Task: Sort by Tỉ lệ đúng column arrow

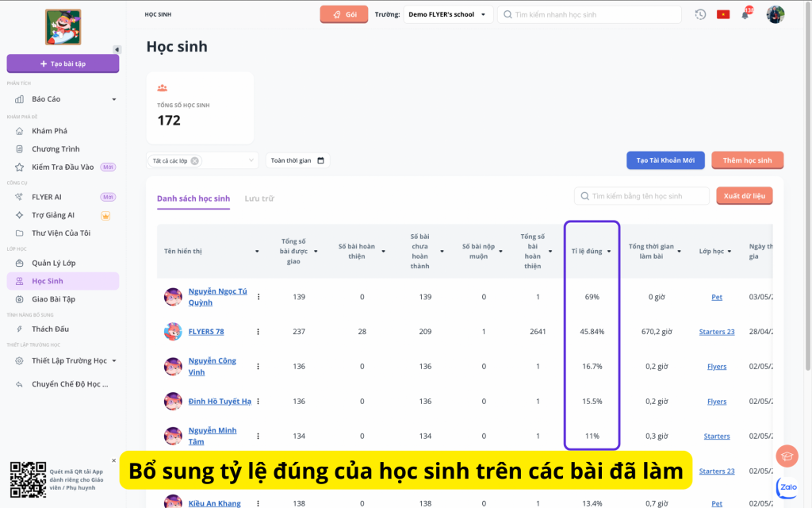Action: point(609,252)
